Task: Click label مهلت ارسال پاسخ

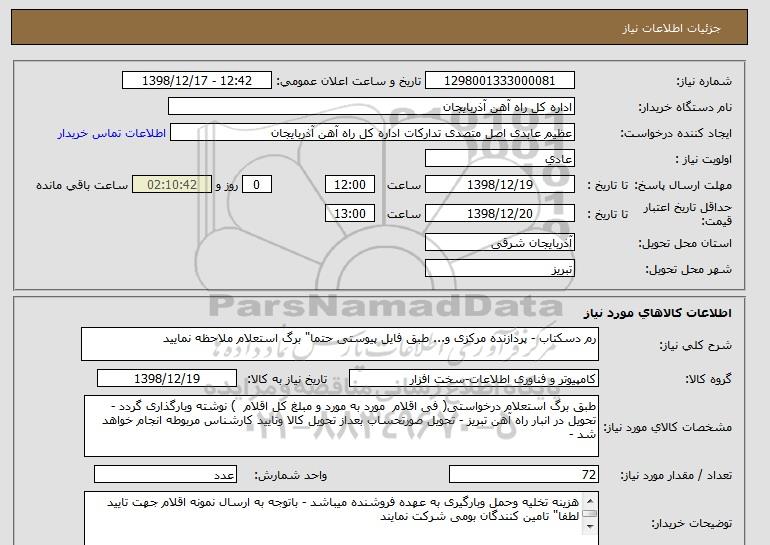Action: coord(683,185)
